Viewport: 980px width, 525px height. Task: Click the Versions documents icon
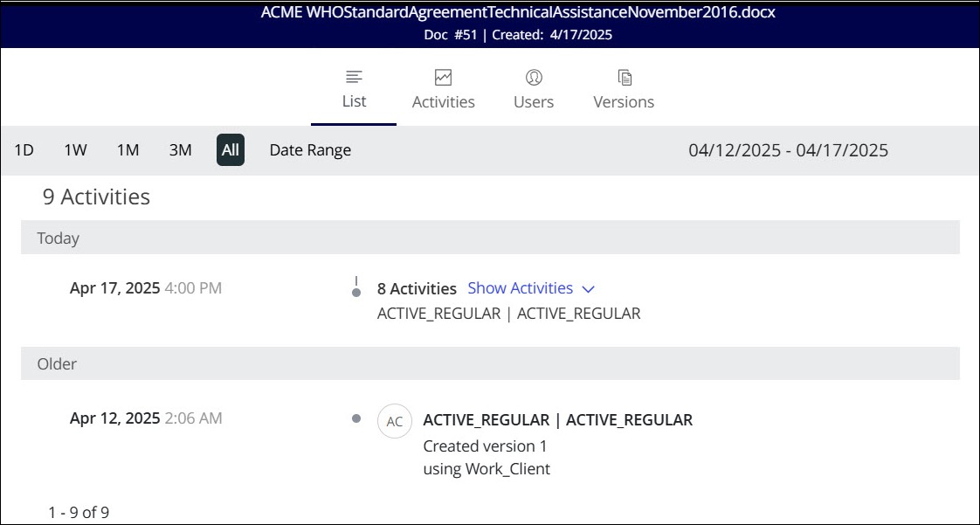pos(624,77)
